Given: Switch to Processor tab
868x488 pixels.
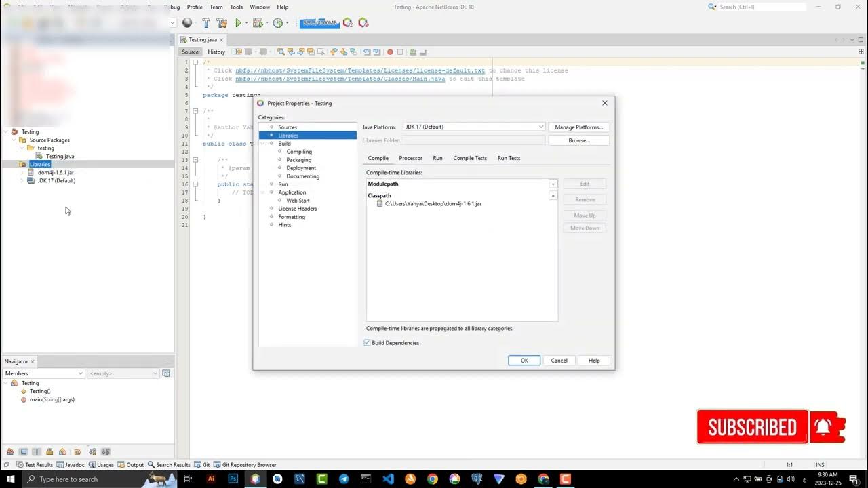Looking at the screenshot, I should click(x=410, y=158).
